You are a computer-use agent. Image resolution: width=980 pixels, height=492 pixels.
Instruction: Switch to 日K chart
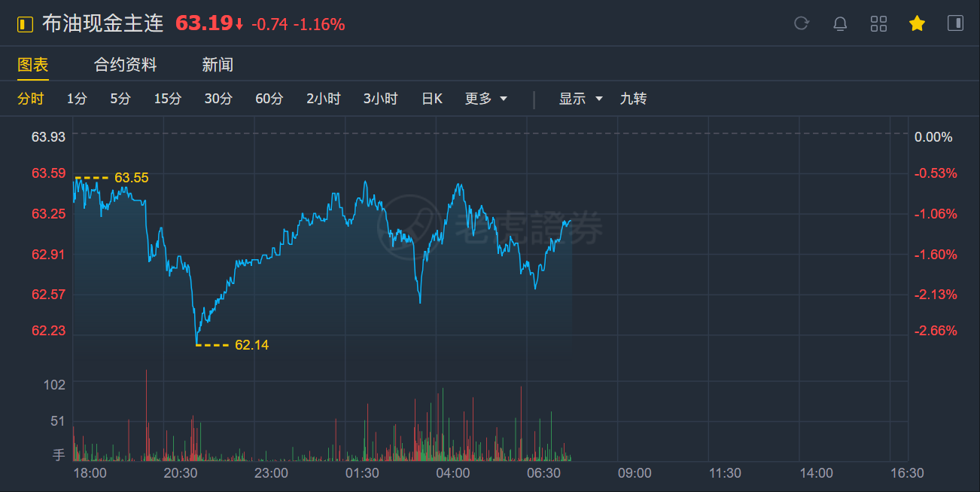[x=431, y=99]
